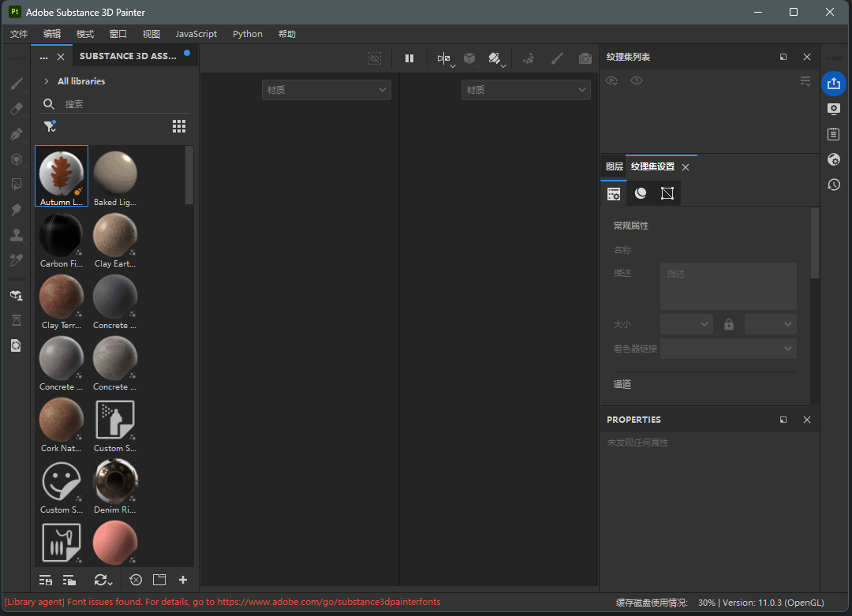Click the plus add resource icon
The height and width of the screenshot is (616, 852).
[x=183, y=580]
